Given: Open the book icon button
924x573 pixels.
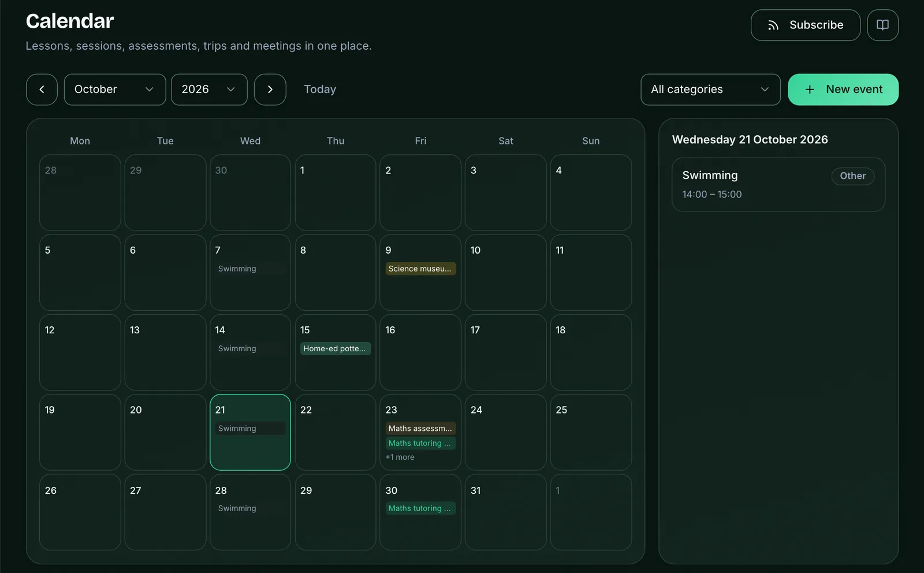Looking at the screenshot, I should point(882,25).
